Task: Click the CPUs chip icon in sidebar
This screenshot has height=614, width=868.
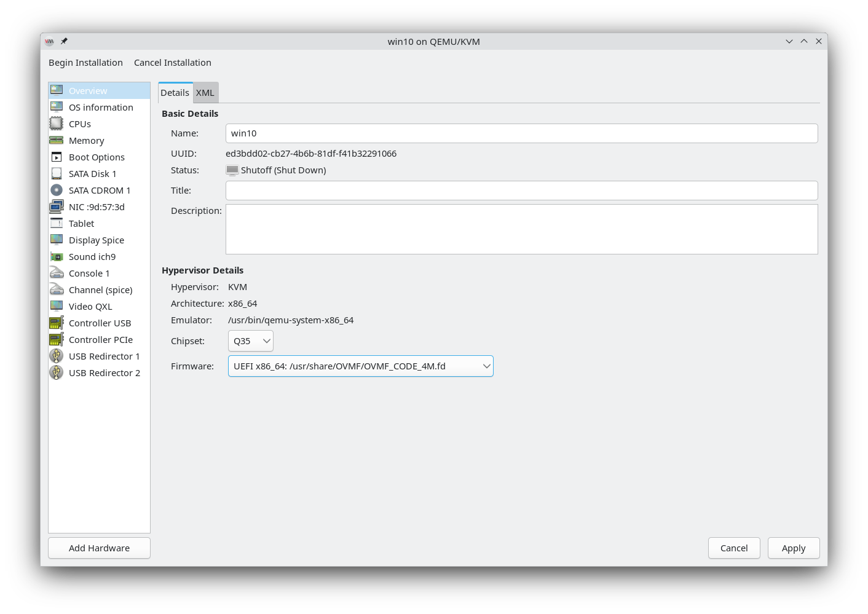Action: tap(57, 124)
